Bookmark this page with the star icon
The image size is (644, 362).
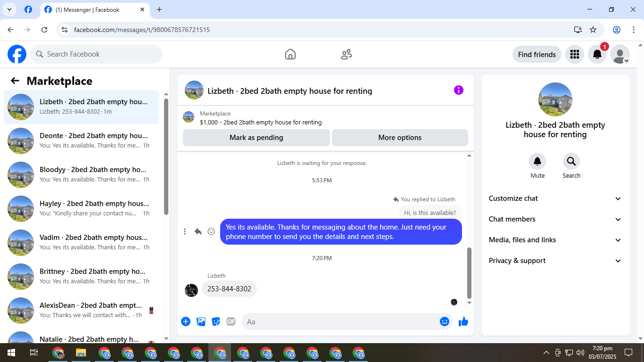tap(593, 30)
